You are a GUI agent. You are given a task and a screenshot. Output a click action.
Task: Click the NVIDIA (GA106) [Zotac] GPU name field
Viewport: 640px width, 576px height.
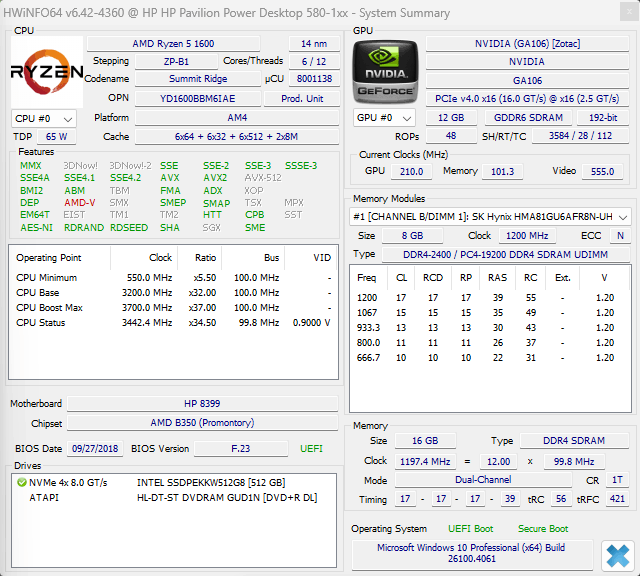[527, 44]
